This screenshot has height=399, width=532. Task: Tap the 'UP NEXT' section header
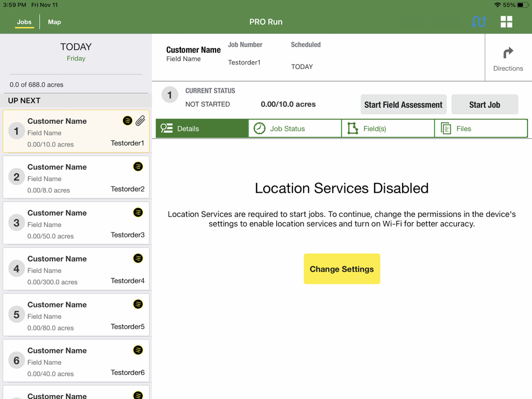tap(24, 100)
